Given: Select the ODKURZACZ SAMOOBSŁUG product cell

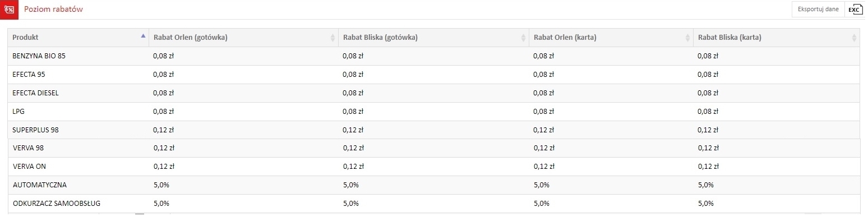Looking at the screenshot, I should tap(78, 204).
